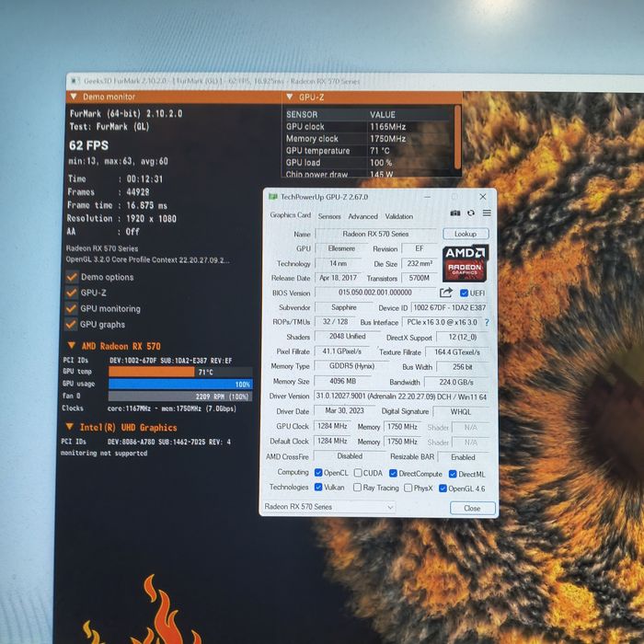Click the Close button in GPU-Z
The image size is (644, 644).
472,508
